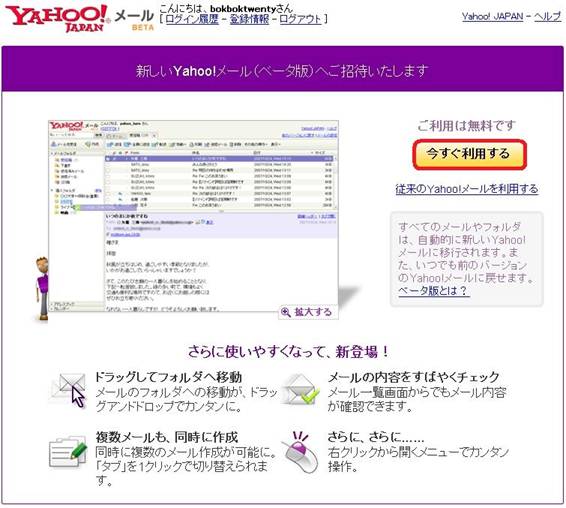The width and height of the screenshot is (566, 508).
Task: Click the mouse right-click icon
Action: 301,452
